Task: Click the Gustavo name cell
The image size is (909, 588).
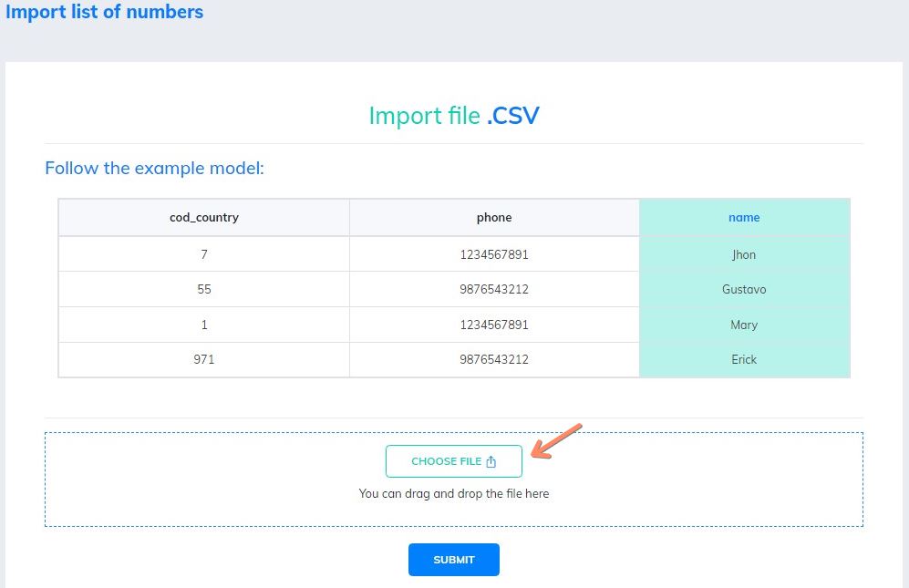Action: [x=744, y=289]
